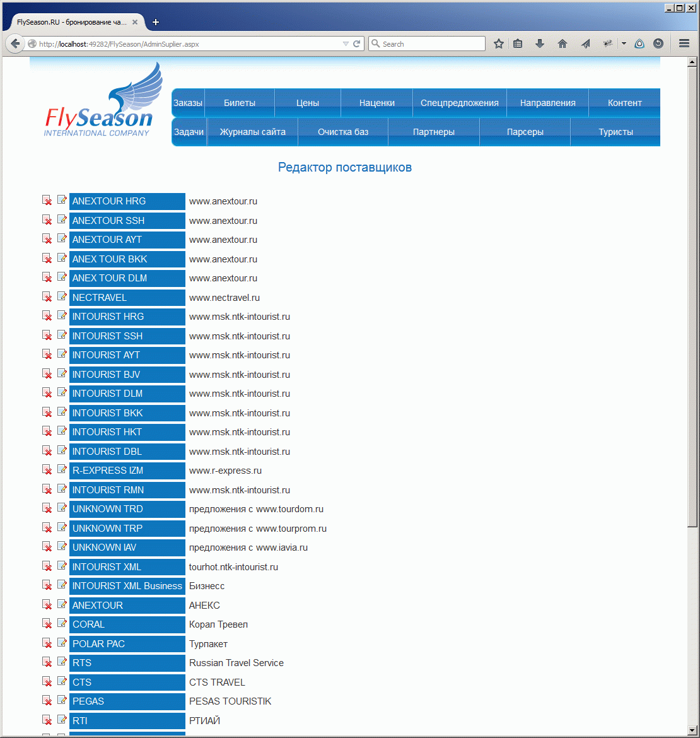The height and width of the screenshot is (738, 700).
Task: Click the page scrollbar down arrow
Action: pyautogui.click(x=692, y=730)
